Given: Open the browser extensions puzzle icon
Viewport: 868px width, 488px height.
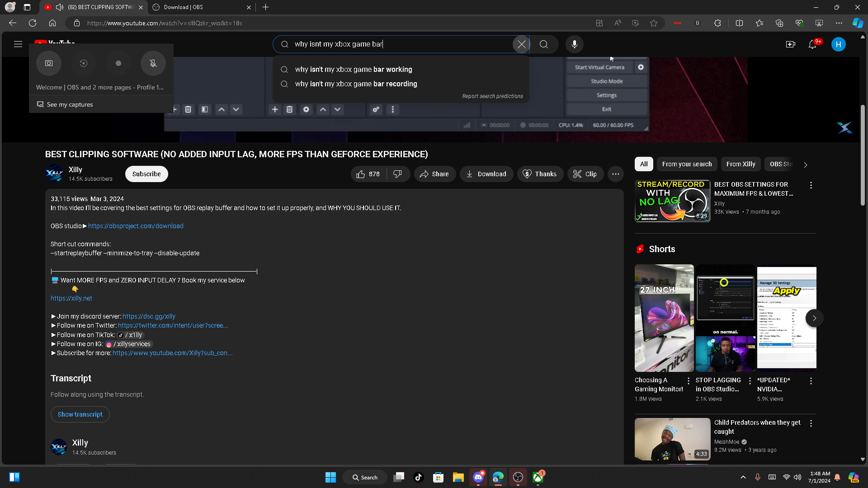Looking at the screenshot, I should tap(717, 23).
